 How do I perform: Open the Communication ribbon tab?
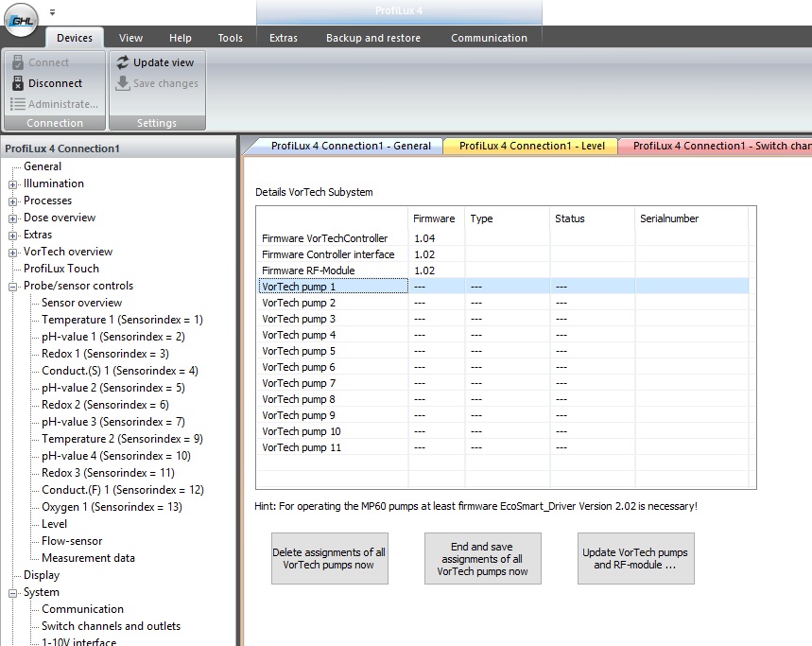489,38
